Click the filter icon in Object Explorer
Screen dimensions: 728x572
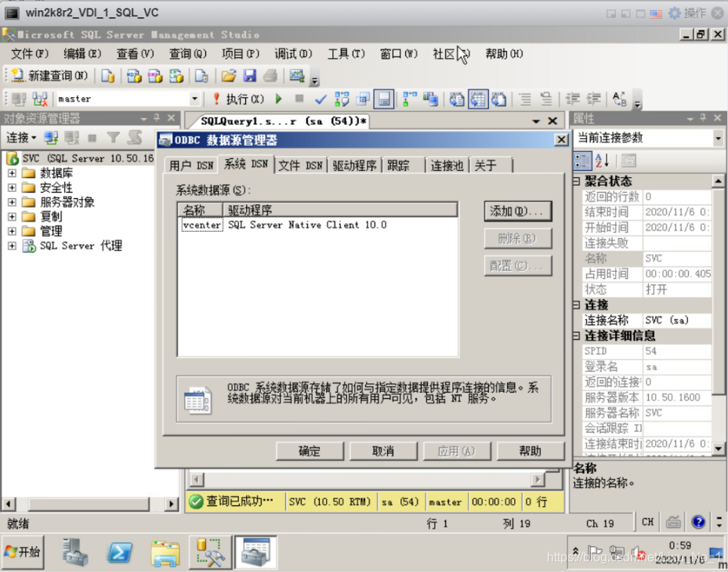click(x=113, y=137)
